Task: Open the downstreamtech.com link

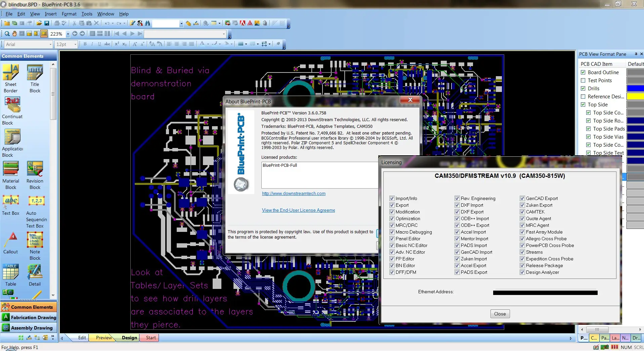Action: [294, 193]
